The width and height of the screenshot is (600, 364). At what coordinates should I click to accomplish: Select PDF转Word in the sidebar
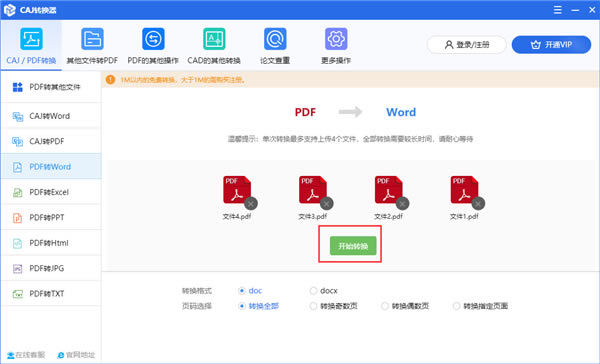click(x=51, y=166)
